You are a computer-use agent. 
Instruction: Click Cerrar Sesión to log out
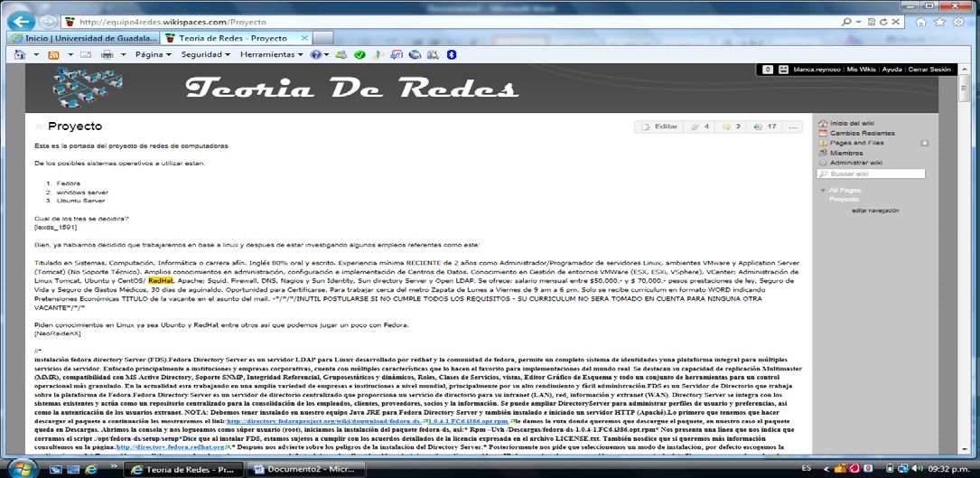pos(929,70)
